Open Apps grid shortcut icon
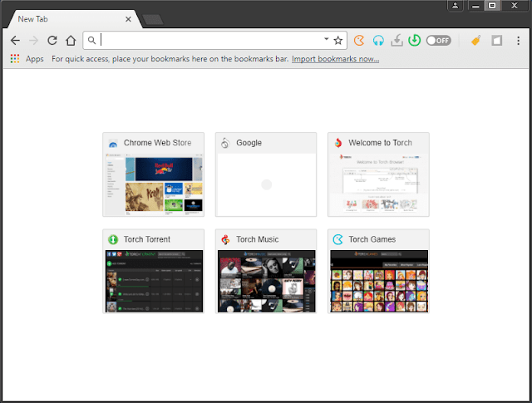Screen dimensions: 532x403 (x=15, y=59)
